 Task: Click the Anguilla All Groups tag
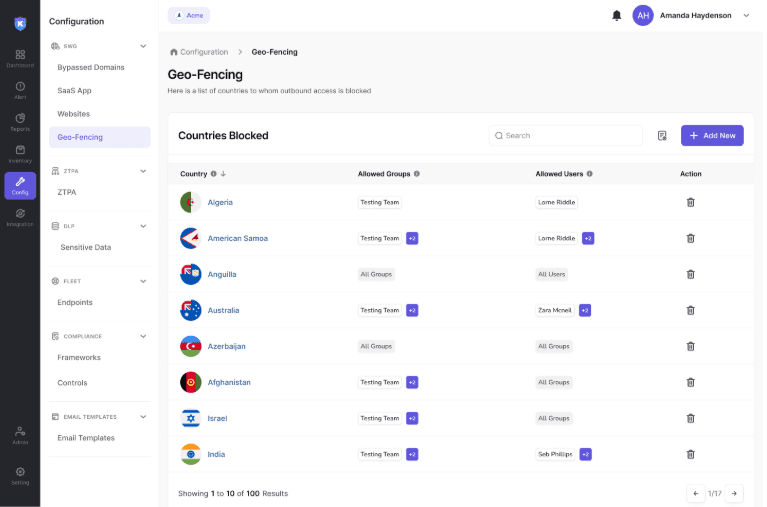coord(376,274)
